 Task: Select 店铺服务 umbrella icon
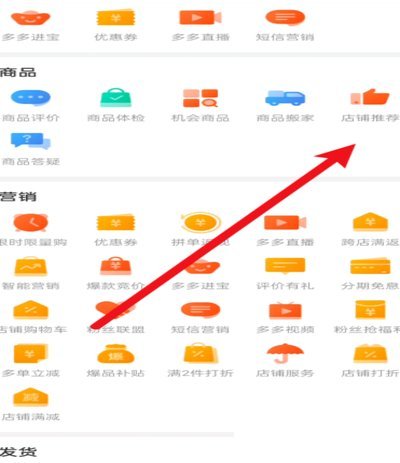285,353
